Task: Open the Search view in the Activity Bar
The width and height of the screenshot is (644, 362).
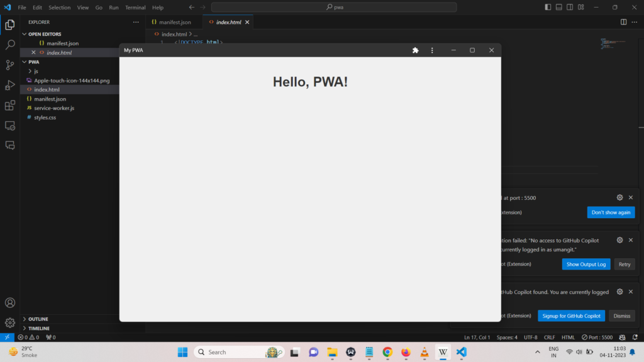Action: 9,45
